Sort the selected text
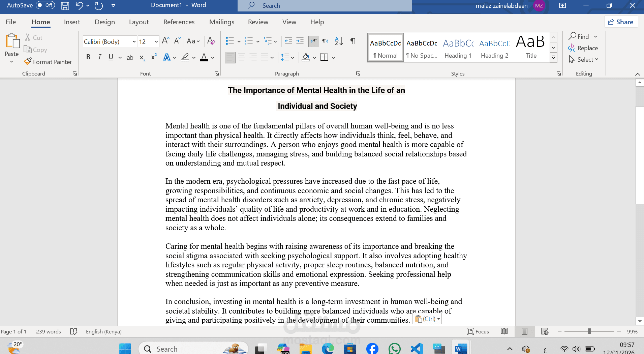Viewport: 644px width, 354px height. point(339,41)
